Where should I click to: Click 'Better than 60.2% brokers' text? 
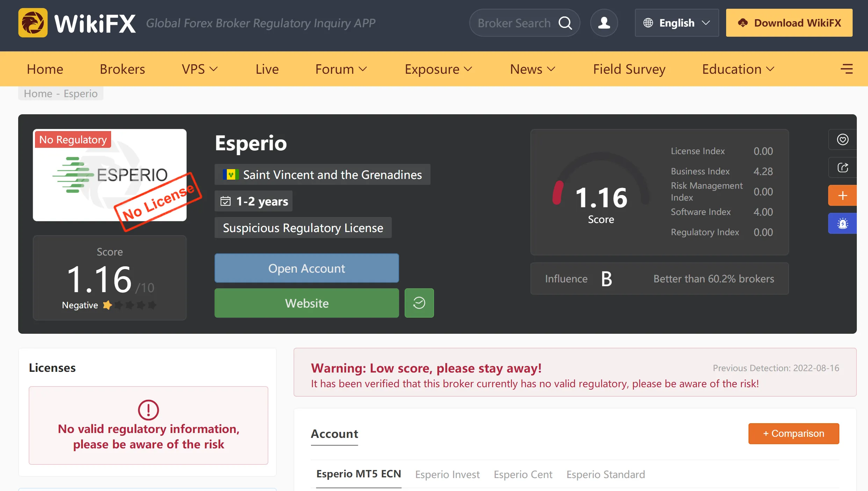(714, 279)
